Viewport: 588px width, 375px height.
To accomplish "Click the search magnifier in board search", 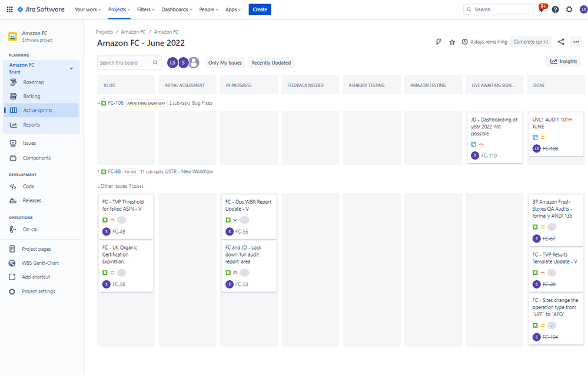I will (x=155, y=62).
